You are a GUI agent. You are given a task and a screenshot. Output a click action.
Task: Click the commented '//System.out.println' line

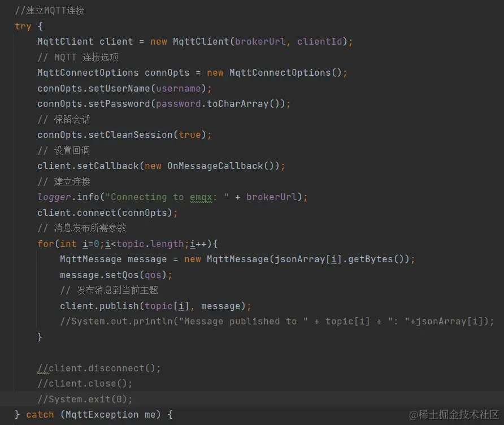pyautogui.click(x=277, y=321)
